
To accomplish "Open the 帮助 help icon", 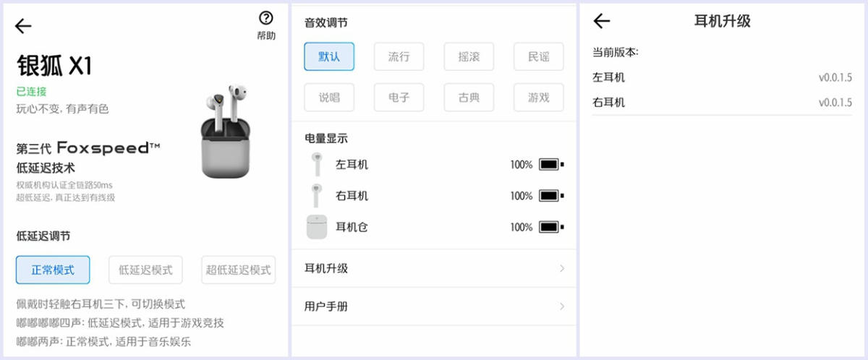I will 265,20.
